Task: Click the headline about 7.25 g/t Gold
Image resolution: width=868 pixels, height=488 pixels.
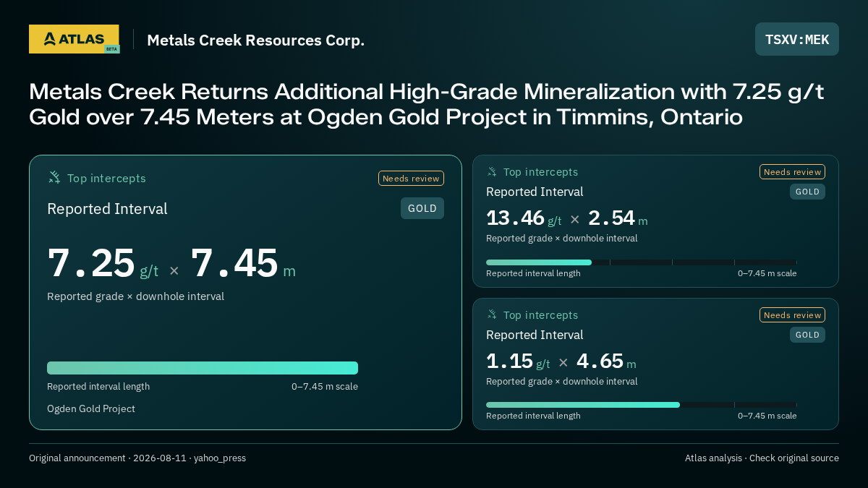Action: (427, 104)
